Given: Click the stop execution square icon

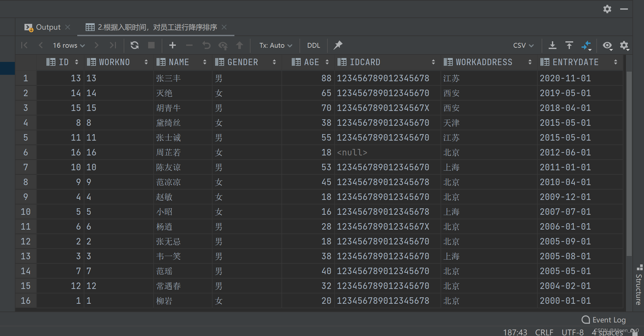Looking at the screenshot, I should coord(151,45).
